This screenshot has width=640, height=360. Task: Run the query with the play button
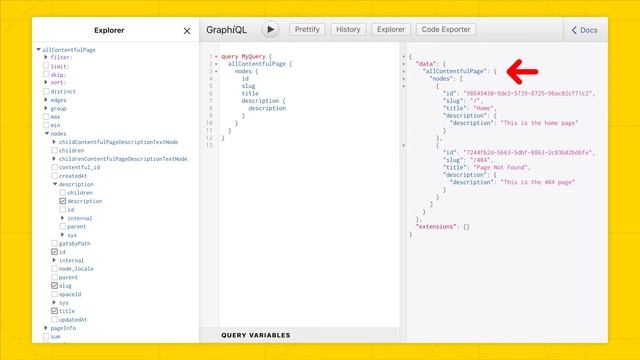[x=270, y=29]
